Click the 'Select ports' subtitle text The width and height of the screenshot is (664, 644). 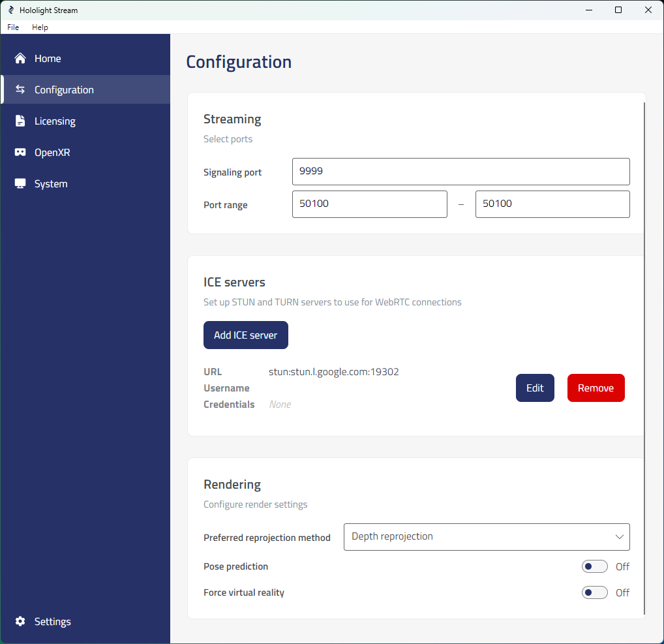coord(228,139)
